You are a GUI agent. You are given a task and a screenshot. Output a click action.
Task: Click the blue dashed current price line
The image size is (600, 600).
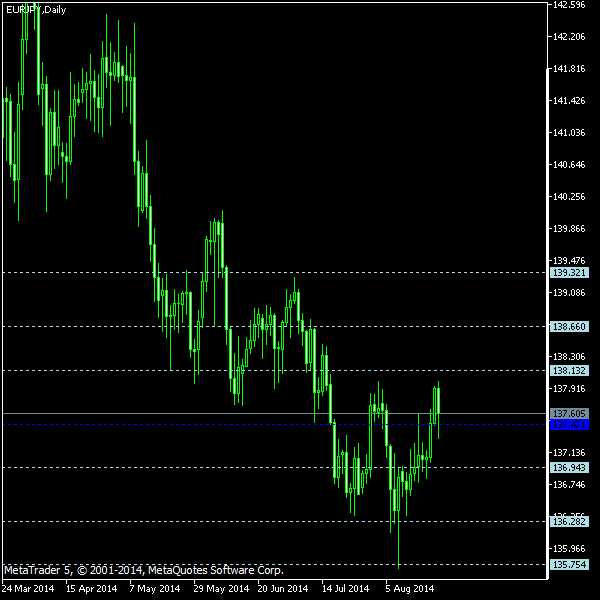274,425
